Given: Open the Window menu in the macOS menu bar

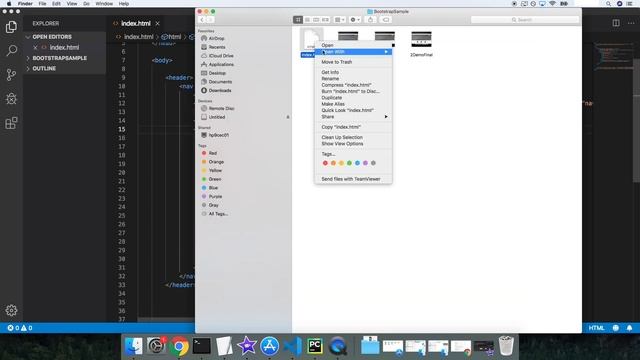Looking at the screenshot, I should [104, 4].
